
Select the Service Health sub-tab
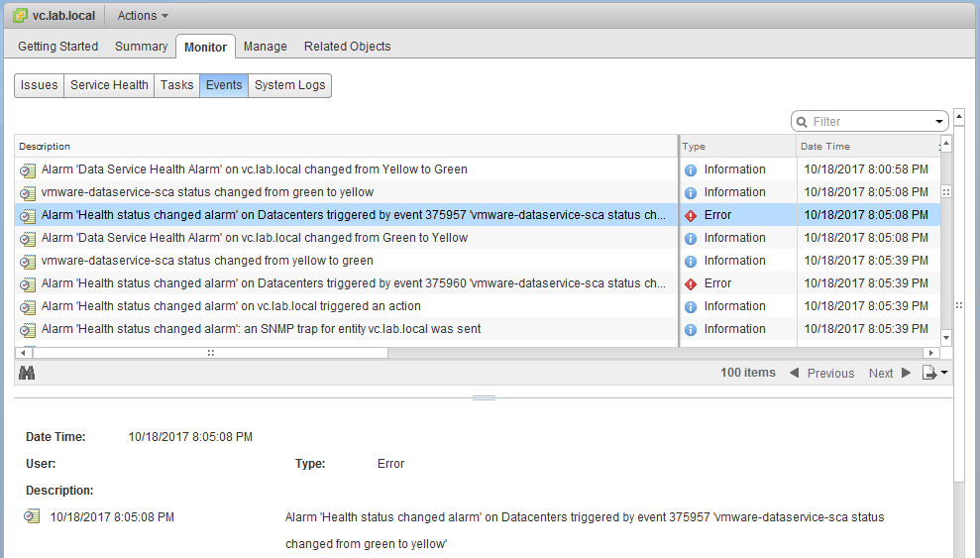tap(109, 85)
